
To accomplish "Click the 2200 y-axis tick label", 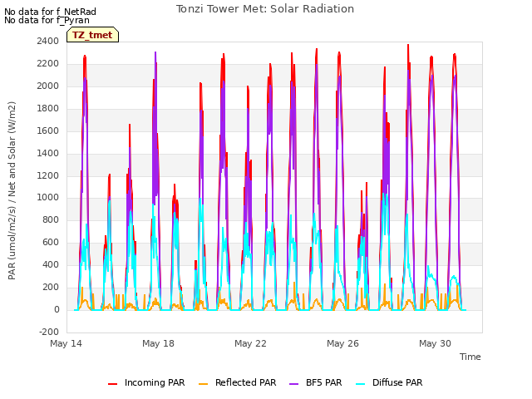I will coord(48,63).
